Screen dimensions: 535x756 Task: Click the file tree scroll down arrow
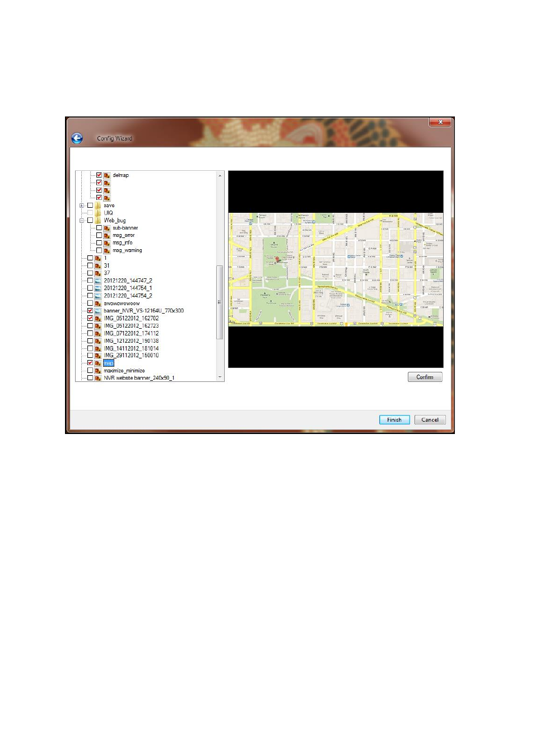pyautogui.click(x=220, y=377)
